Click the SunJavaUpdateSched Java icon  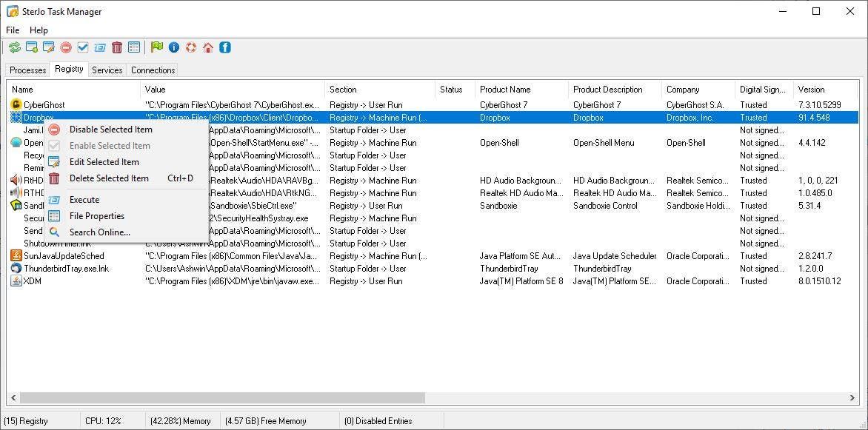(16, 255)
